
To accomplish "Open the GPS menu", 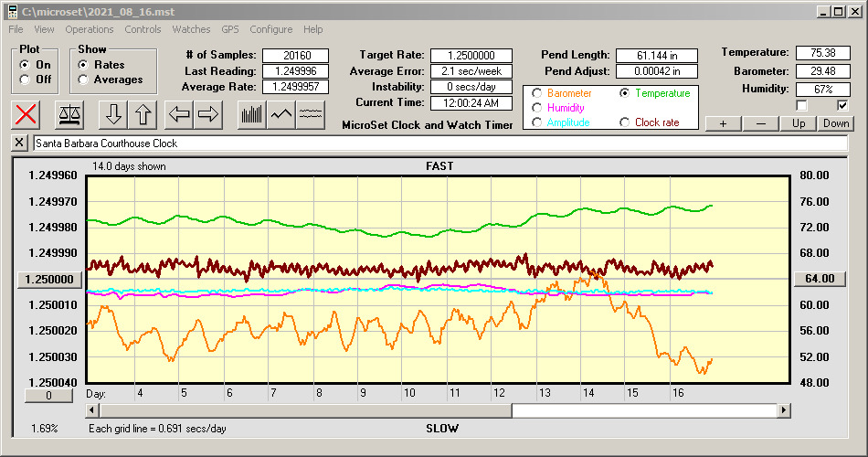I will point(229,29).
